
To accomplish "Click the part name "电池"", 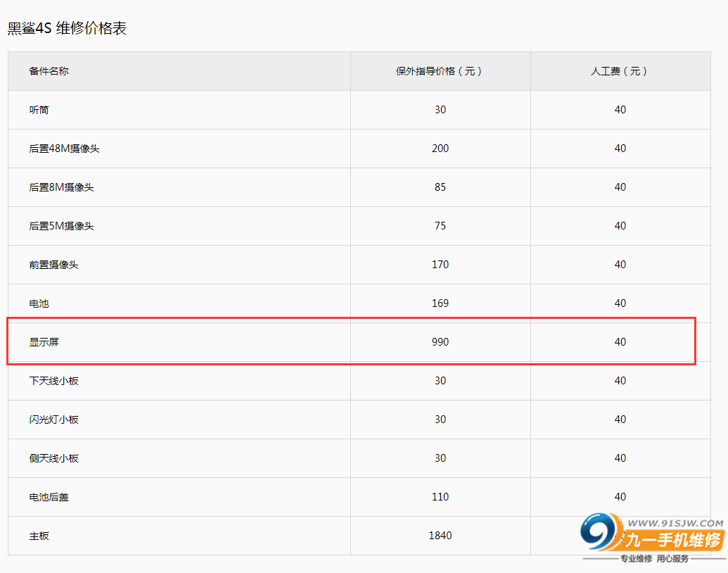I will (39, 303).
